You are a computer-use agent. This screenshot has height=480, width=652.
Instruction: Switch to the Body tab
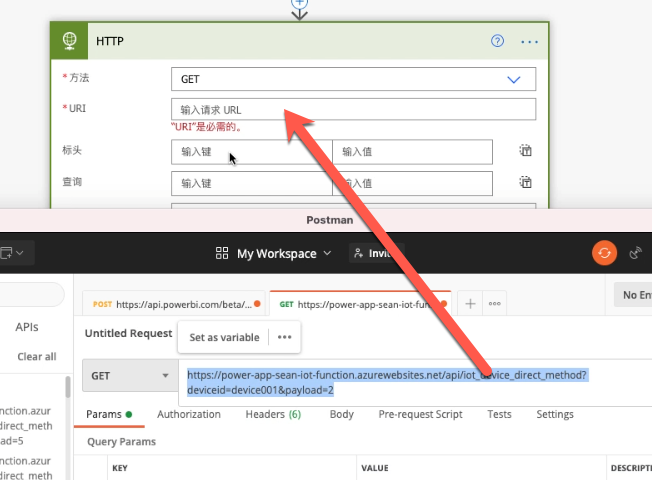341,414
